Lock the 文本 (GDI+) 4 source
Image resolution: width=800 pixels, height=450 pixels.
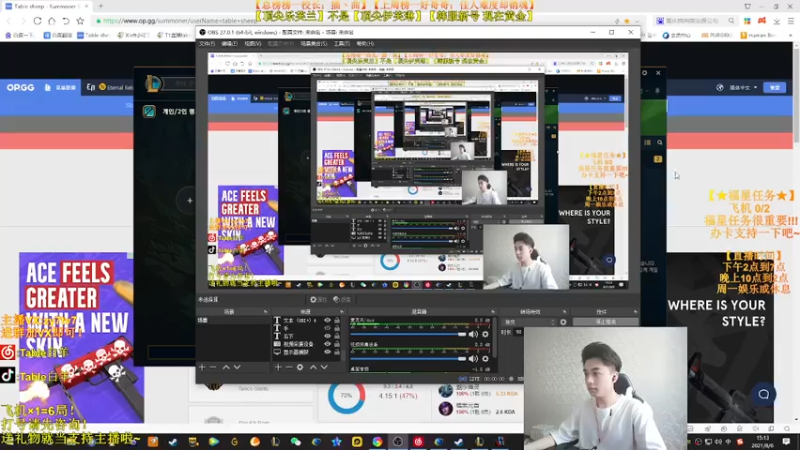337,320
